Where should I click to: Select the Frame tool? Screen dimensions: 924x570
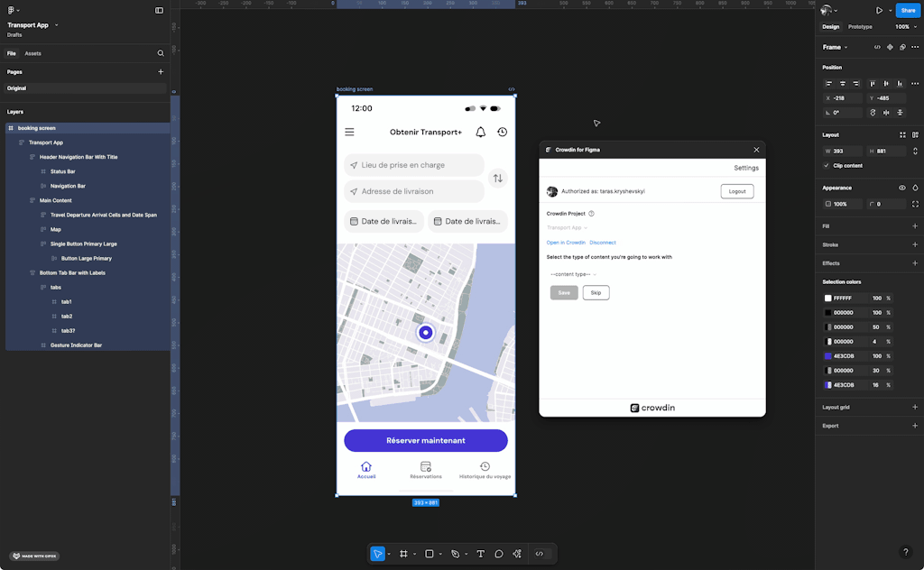pyautogui.click(x=402, y=553)
